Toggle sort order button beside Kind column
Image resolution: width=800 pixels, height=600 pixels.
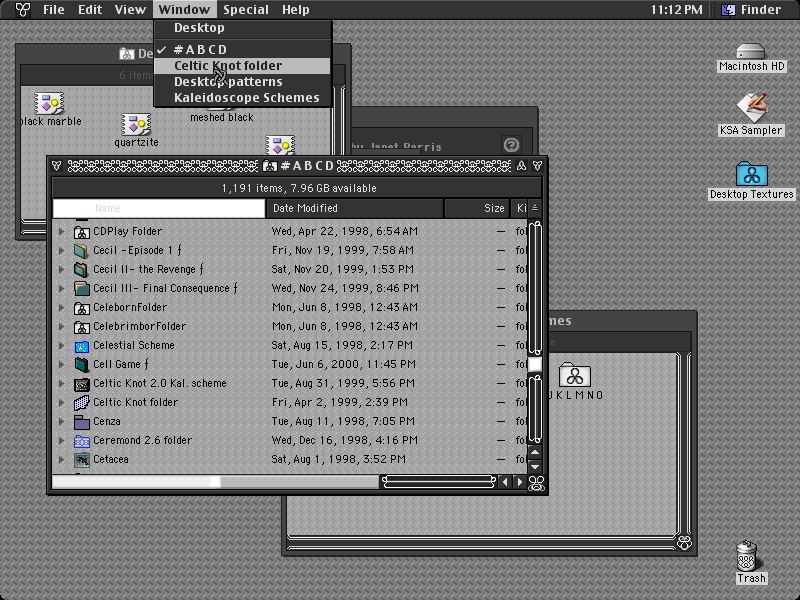coord(535,208)
